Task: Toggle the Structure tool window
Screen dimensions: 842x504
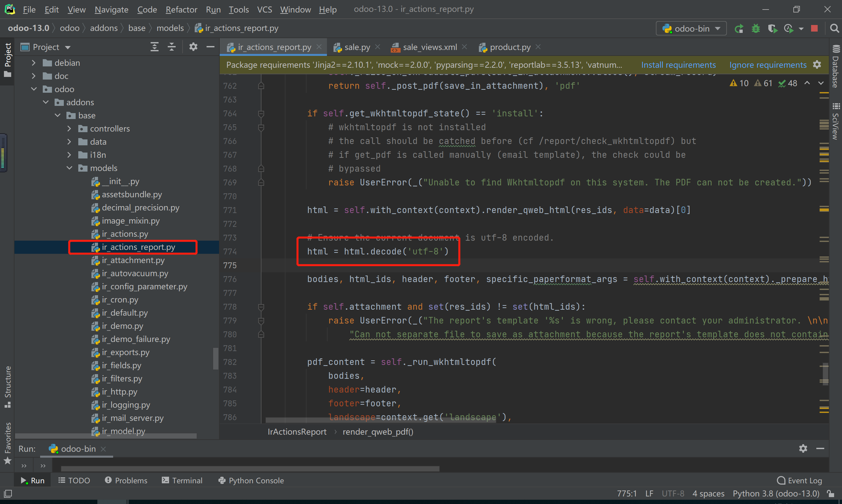Action: (x=8, y=387)
